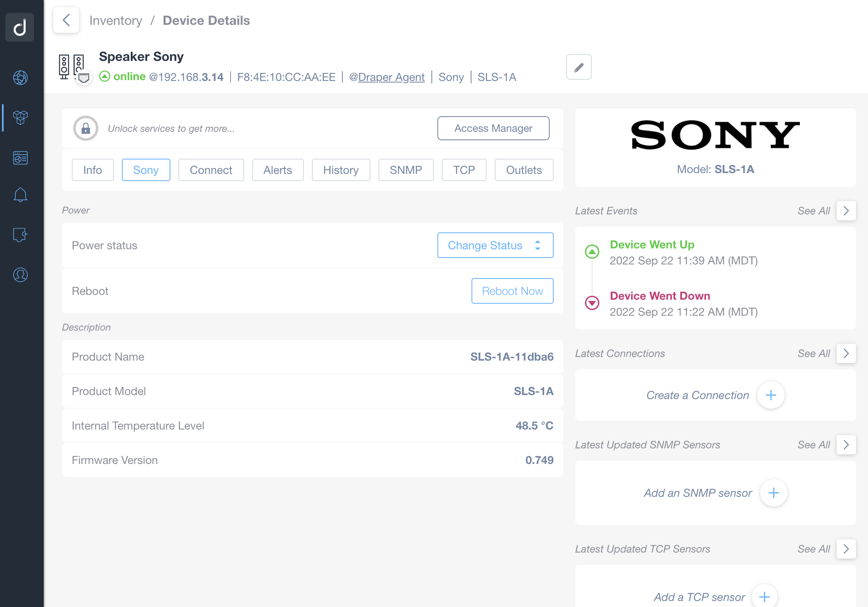Click See All next to SNMP Sensors
The image size is (868, 607).
(x=813, y=445)
